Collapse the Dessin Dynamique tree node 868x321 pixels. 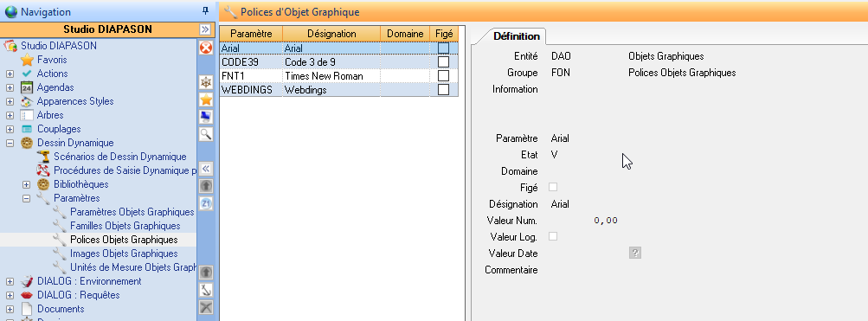[10, 143]
